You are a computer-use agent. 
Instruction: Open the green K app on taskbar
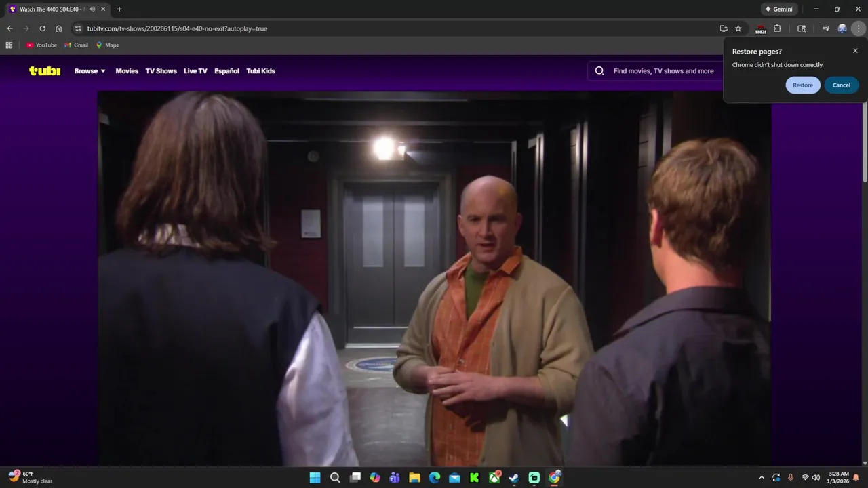(475, 477)
